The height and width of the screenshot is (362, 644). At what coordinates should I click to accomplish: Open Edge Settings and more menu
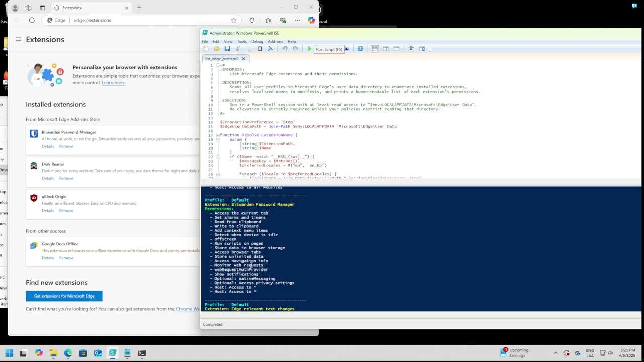pos(297,20)
